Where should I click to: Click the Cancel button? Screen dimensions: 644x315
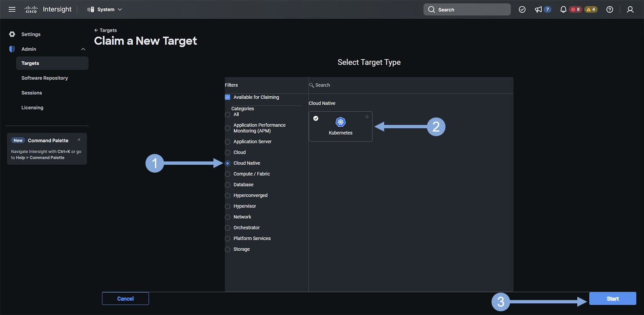pyautogui.click(x=126, y=299)
